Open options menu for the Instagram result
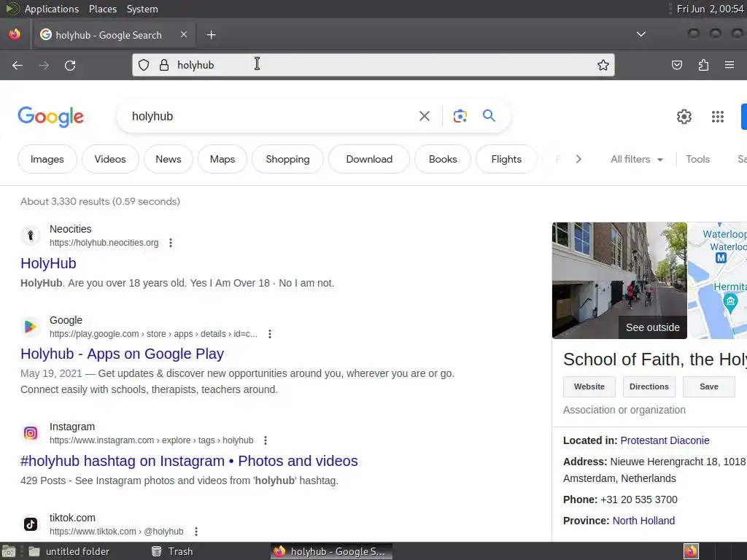This screenshot has width=747, height=560. (266, 440)
